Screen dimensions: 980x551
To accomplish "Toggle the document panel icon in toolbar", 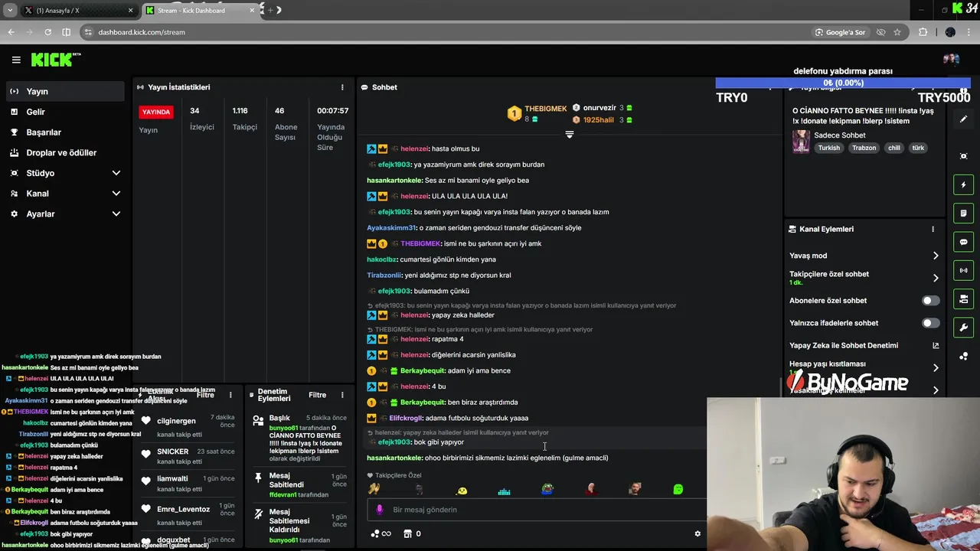I will [963, 213].
